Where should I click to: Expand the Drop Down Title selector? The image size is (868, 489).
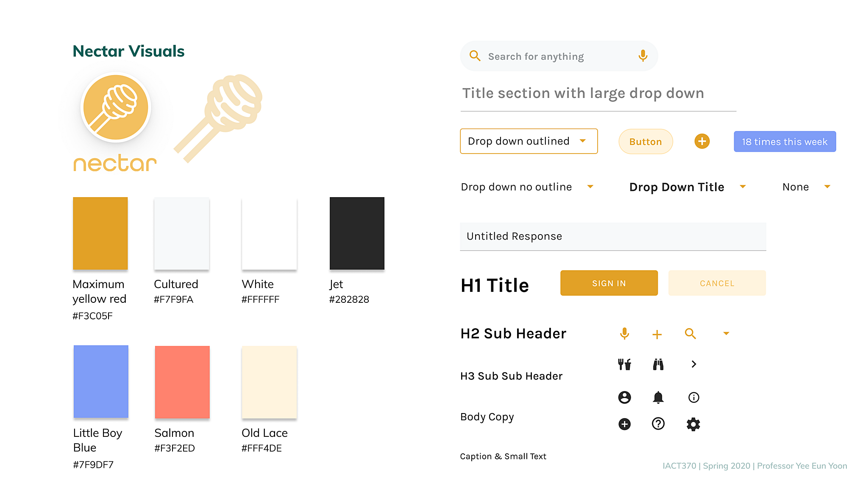(x=687, y=187)
